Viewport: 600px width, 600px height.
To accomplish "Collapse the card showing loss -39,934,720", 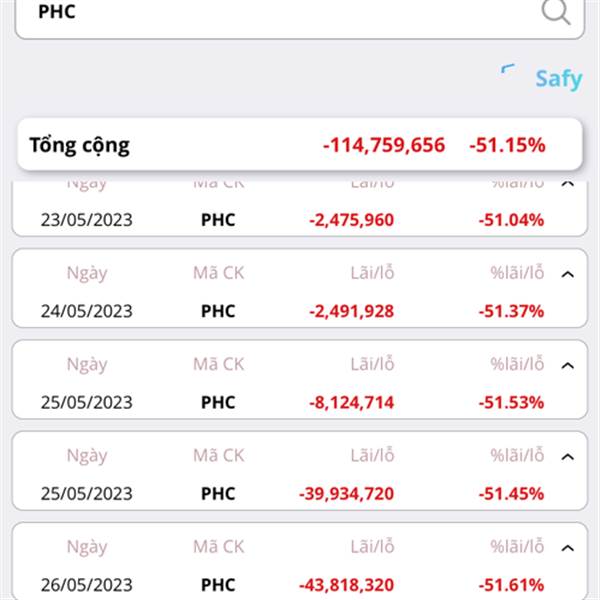I will 567,456.
